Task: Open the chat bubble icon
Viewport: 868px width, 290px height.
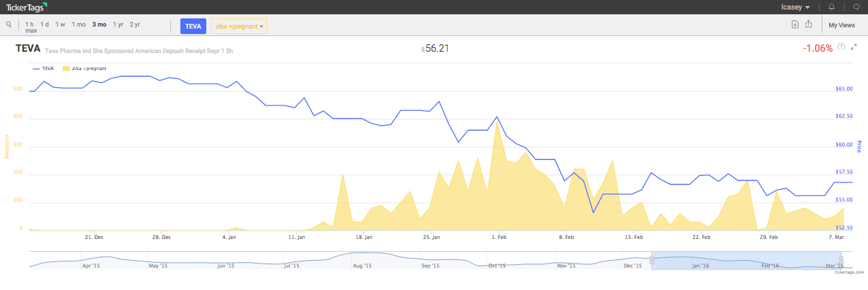Action: point(856,7)
